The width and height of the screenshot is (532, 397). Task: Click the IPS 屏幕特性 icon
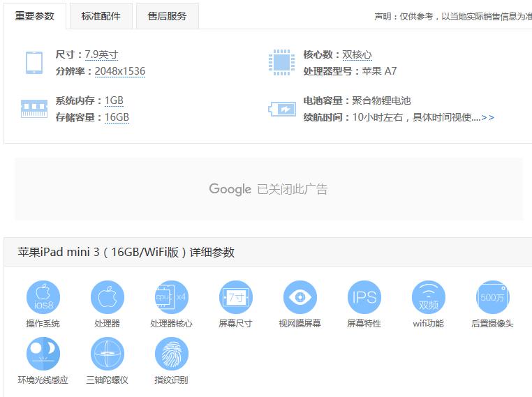tap(364, 297)
